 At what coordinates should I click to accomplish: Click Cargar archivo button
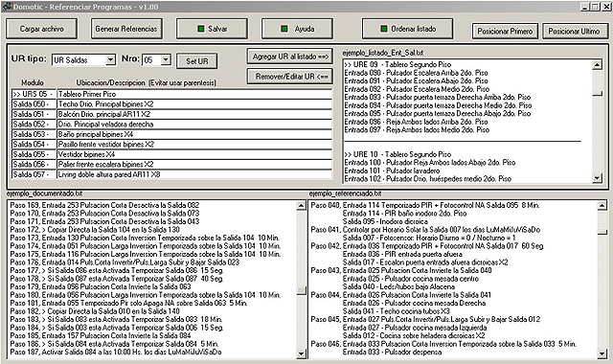click(x=41, y=29)
